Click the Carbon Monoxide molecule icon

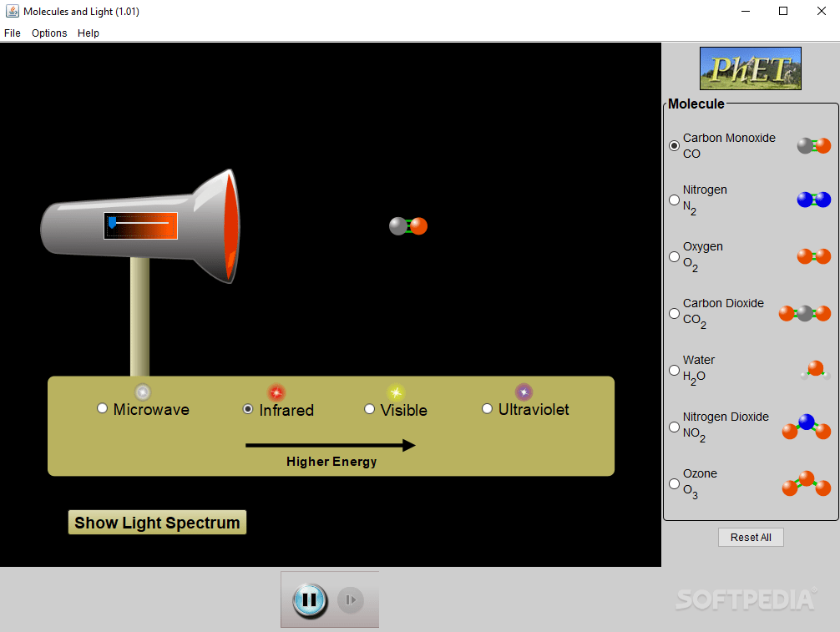(812, 145)
